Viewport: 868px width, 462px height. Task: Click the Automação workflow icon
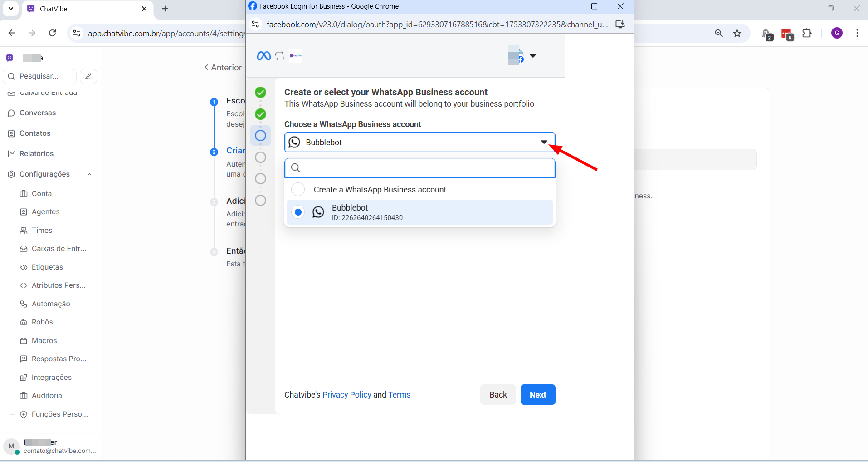24,304
